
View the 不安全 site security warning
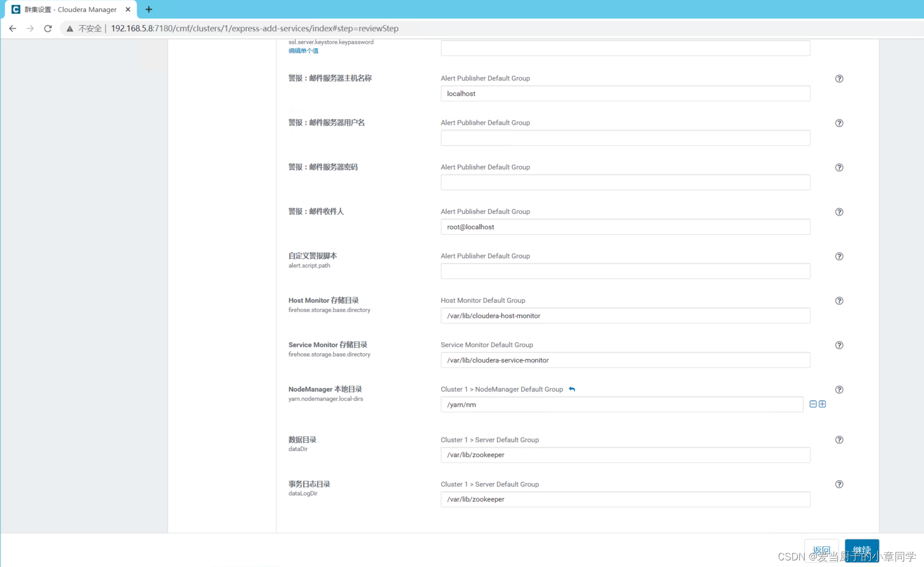click(84, 29)
